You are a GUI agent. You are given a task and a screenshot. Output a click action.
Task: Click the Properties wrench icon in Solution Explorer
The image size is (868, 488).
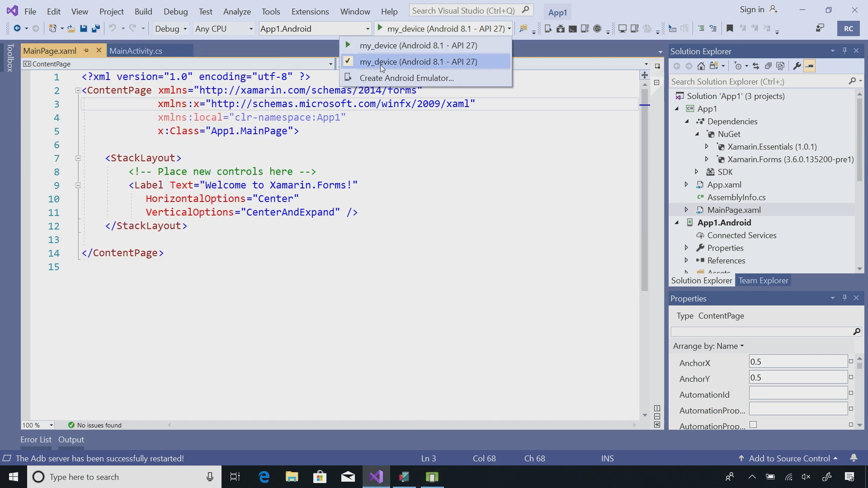point(797,66)
